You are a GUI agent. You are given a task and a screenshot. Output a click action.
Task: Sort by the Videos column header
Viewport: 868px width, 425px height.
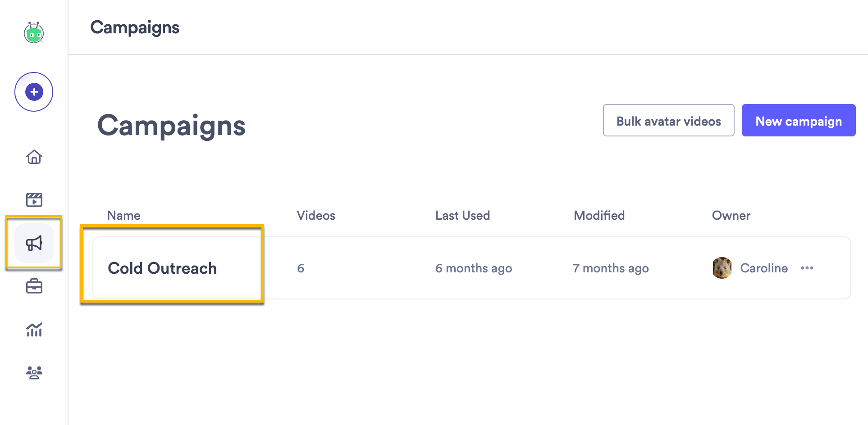(x=316, y=216)
